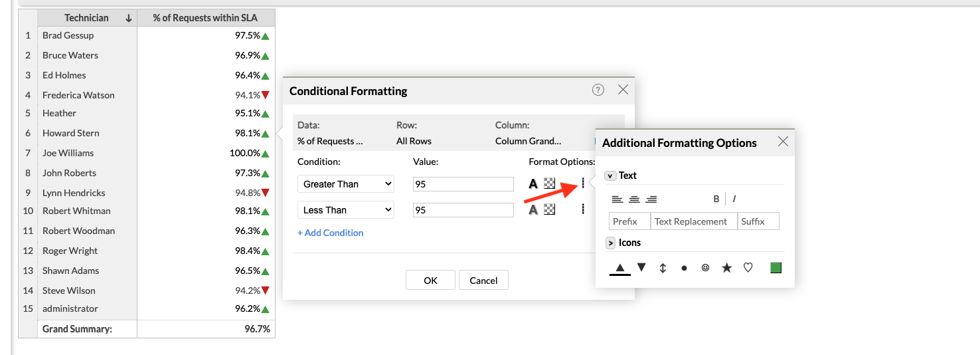Select the administrator cell
The height and width of the screenshot is (355, 980).
pyautogui.click(x=88, y=308)
